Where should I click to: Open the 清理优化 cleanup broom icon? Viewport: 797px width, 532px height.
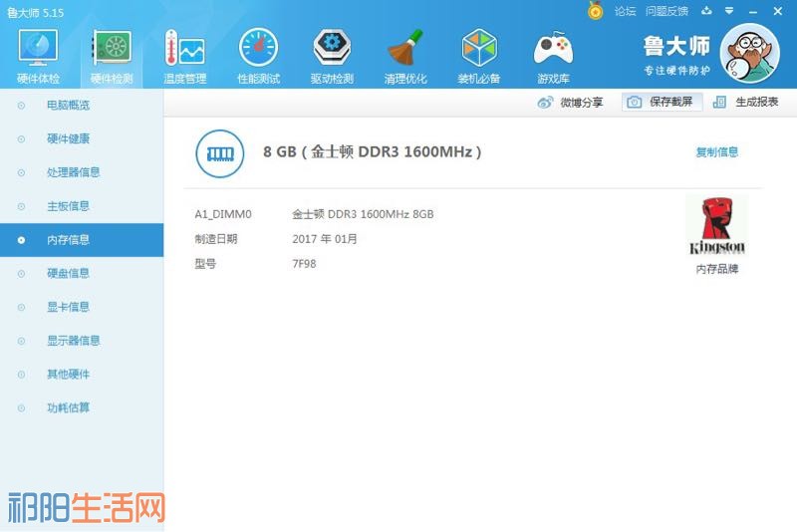405,47
